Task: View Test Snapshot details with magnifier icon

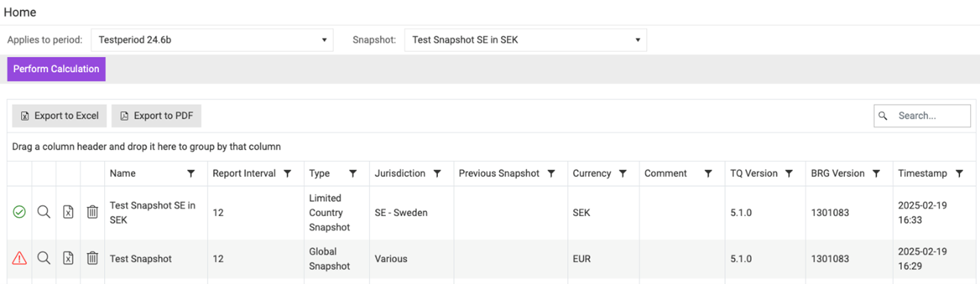Action: tap(44, 259)
